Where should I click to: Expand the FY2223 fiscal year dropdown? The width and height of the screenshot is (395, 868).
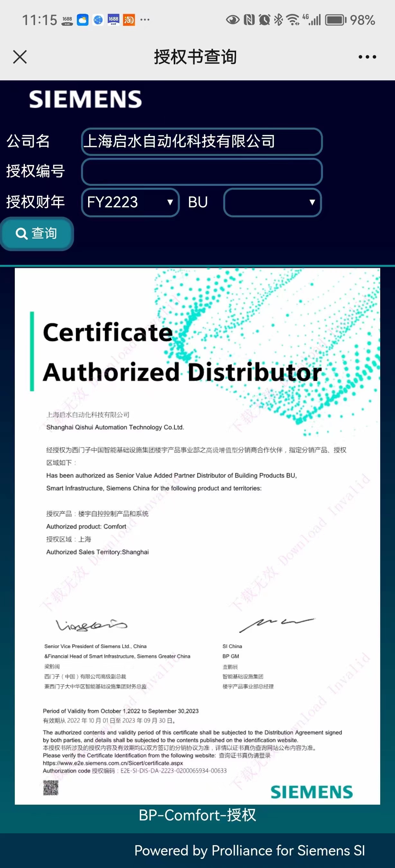[130, 202]
